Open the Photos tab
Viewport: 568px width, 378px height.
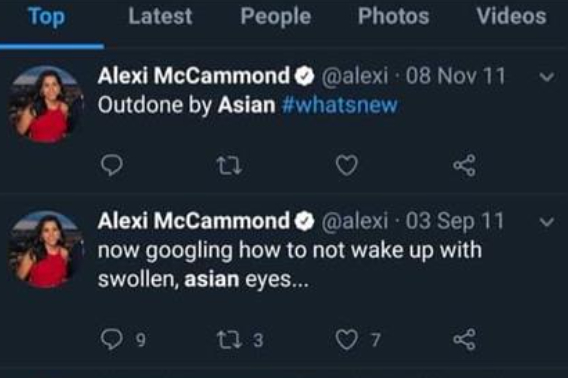[x=393, y=16]
